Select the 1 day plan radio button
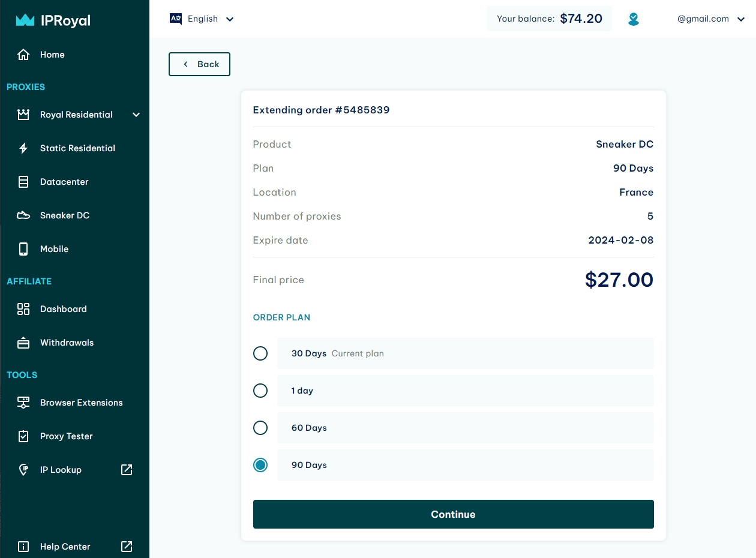Viewport: 756px width, 558px height. click(x=260, y=391)
